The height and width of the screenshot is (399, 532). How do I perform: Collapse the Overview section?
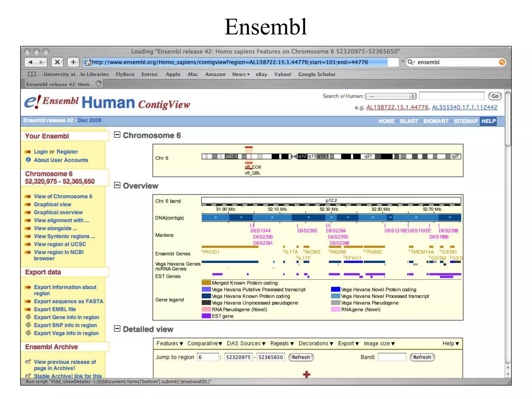(117, 185)
